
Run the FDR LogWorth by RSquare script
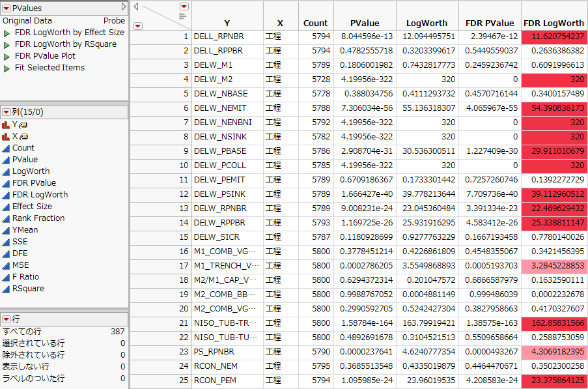(7, 44)
